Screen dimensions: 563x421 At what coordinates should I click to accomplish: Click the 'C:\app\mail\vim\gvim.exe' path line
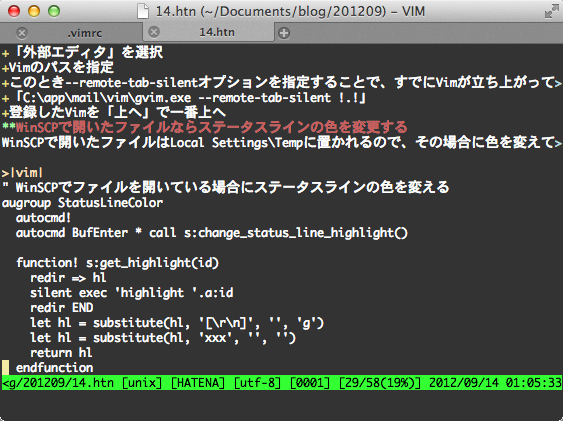[x=184, y=98]
